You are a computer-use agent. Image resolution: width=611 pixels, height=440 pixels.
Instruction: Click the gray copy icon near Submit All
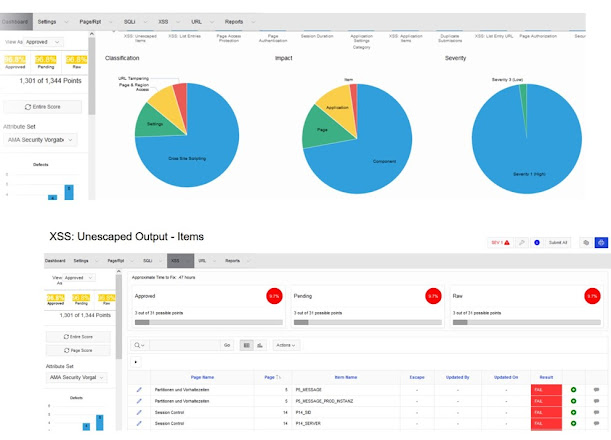pos(586,242)
